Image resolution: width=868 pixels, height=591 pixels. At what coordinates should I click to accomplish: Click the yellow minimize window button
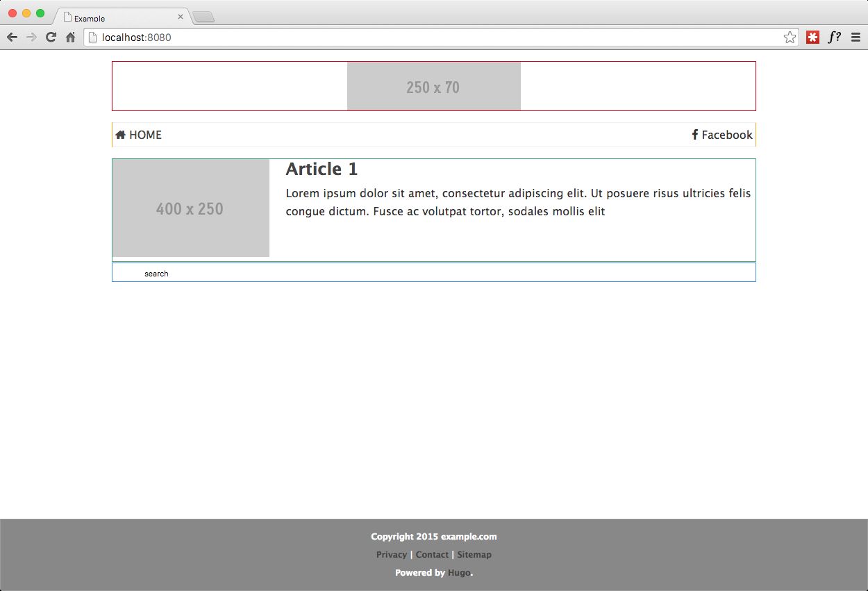(26, 13)
